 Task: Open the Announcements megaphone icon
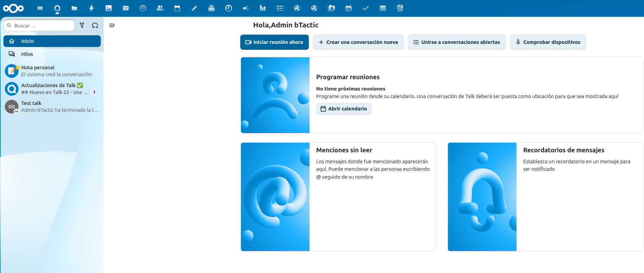(x=246, y=8)
